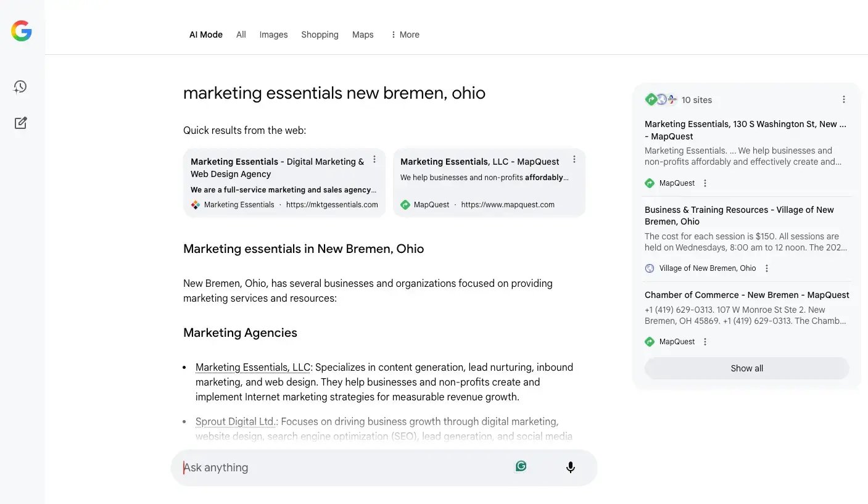Image resolution: width=868 pixels, height=504 pixels.
Task: Click Marketing essentials in New Bremen, Ohio heading
Action: point(304,249)
